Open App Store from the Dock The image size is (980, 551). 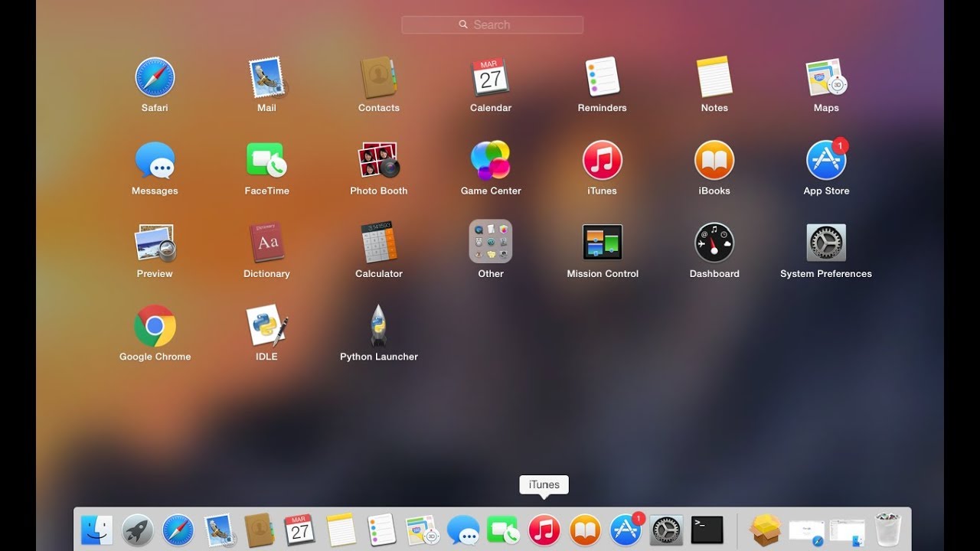626,529
